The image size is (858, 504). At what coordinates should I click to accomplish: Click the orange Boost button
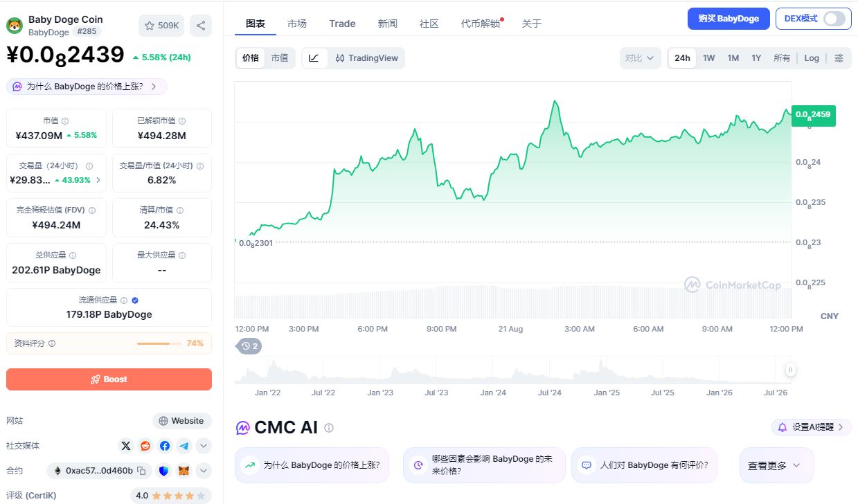click(x=109, y=379)
